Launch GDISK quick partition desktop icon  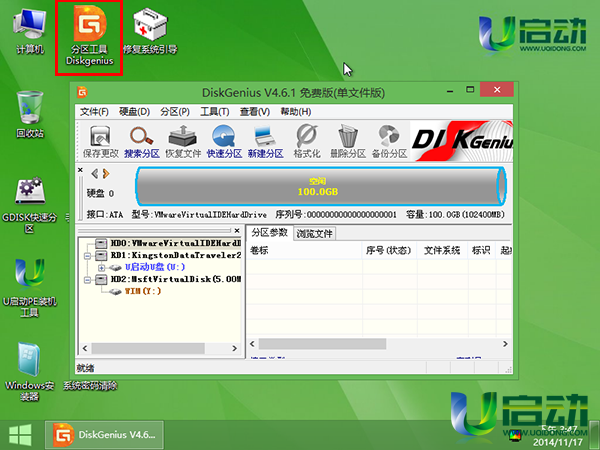coord(30,205)
